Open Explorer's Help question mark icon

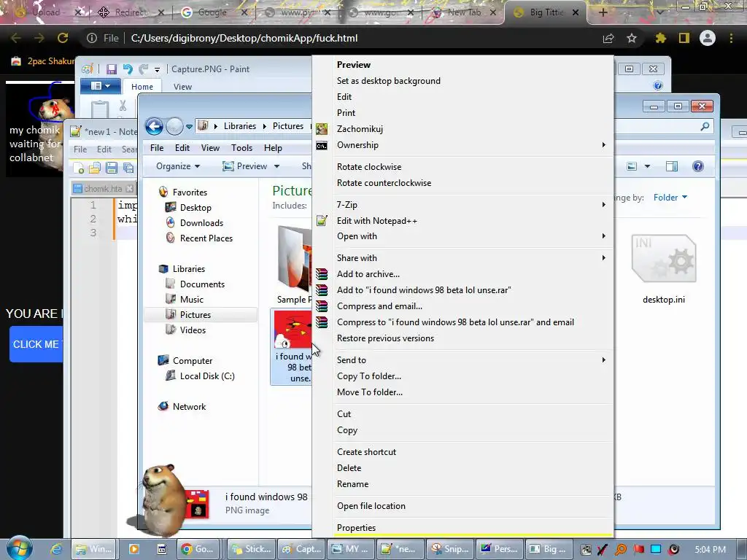click(698, 166)
